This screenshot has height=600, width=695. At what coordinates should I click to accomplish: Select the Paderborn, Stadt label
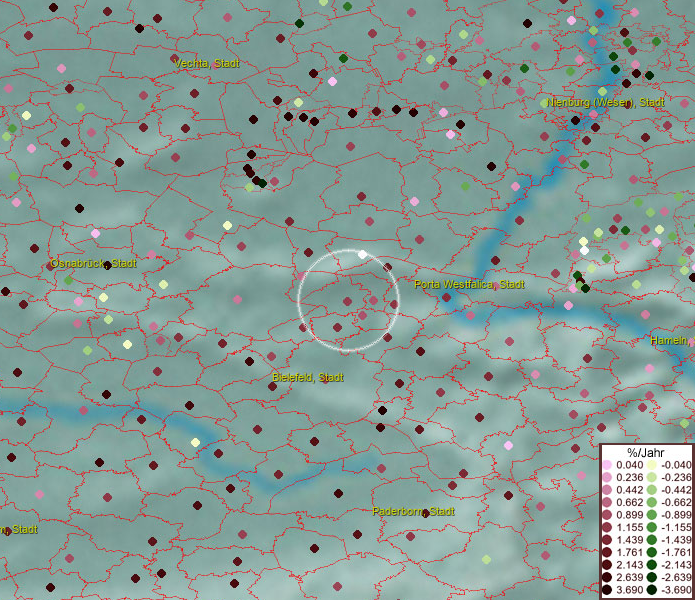pos(413,511)
